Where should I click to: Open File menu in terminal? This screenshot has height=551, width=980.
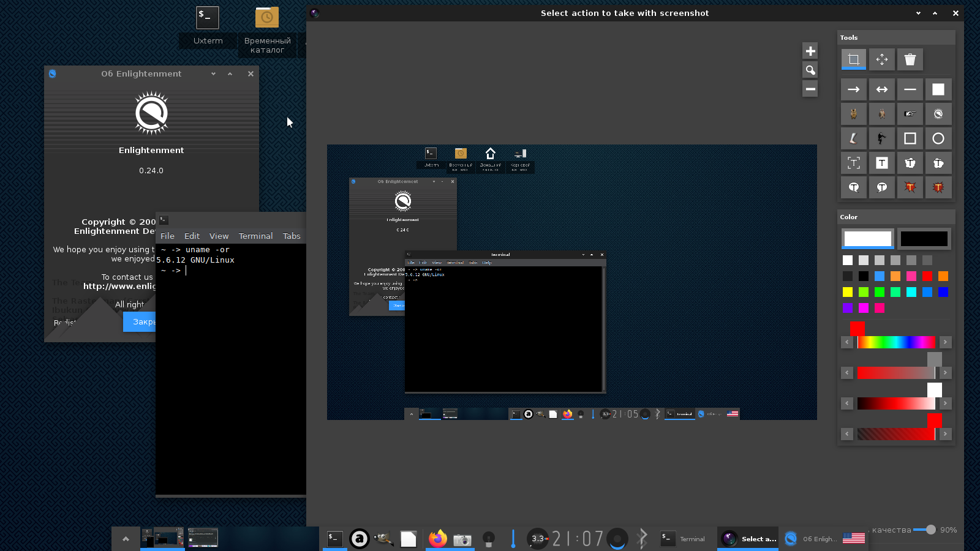tap(167, 236)
